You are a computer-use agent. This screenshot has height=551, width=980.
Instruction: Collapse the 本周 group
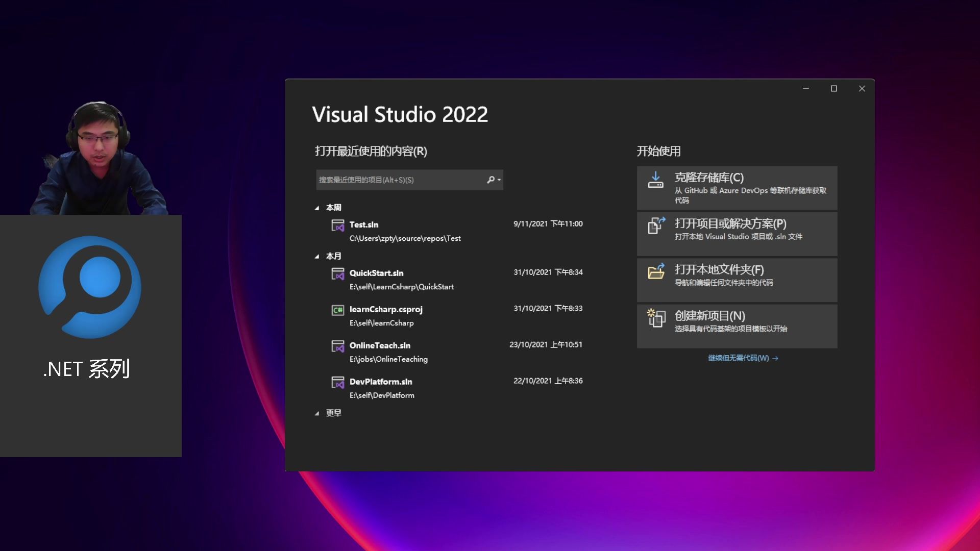click(317, 208)
